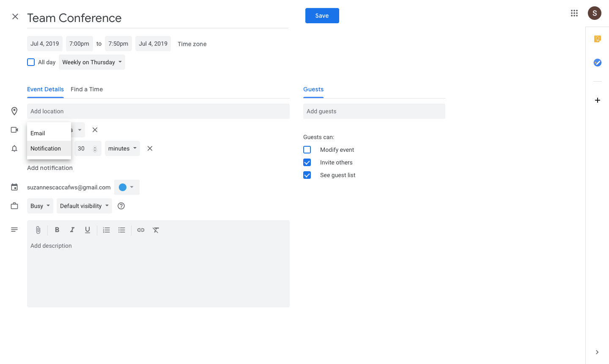This screenshot has height=364, width=609.
Task: Open the conferencing dropdown arrow
Action: [x=80, y=130]
